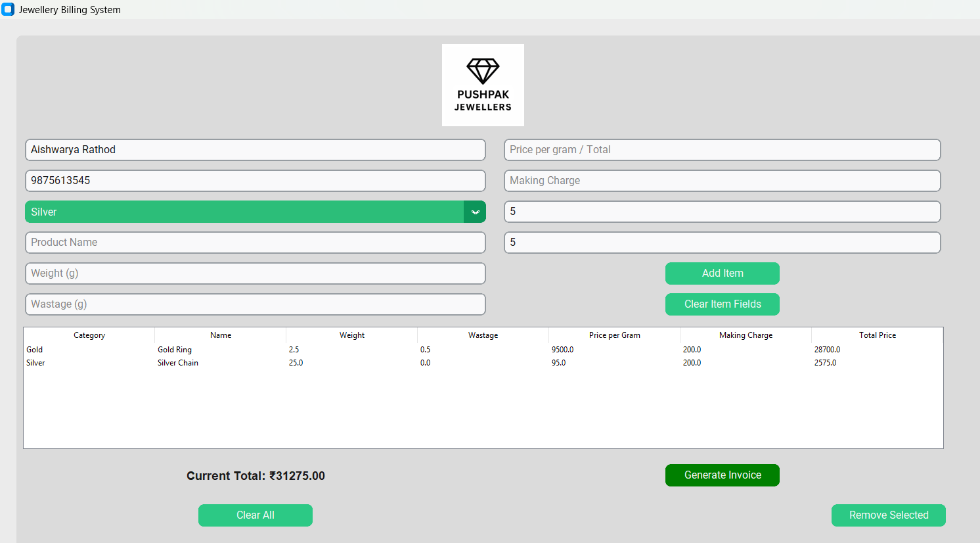Click the chevron arrow on the category selector
The width and height of the screenshot is (980, 543).
475,212
